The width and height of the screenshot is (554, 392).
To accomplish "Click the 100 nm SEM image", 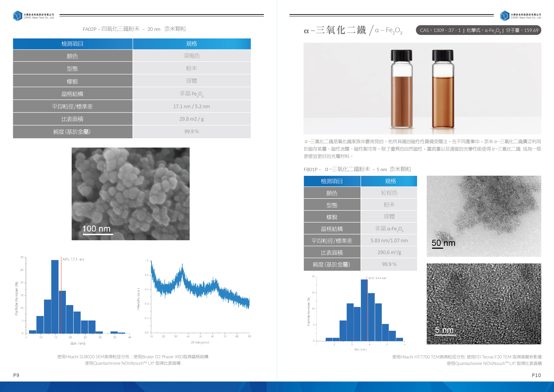I will click(x=130, y=194).
